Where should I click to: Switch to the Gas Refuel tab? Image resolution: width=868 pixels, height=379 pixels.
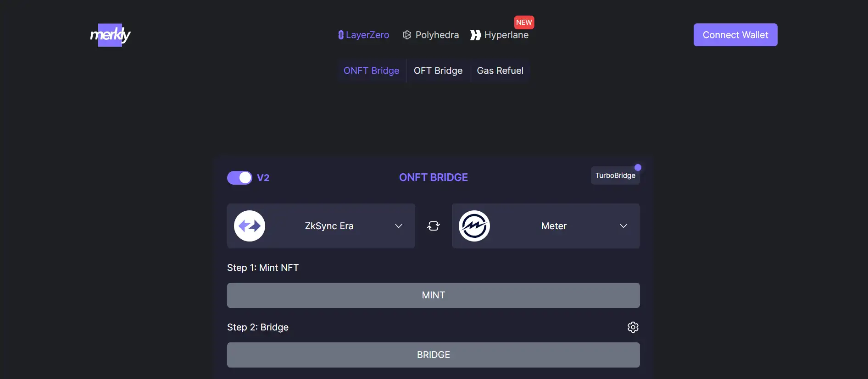click(x=500, y=71)
